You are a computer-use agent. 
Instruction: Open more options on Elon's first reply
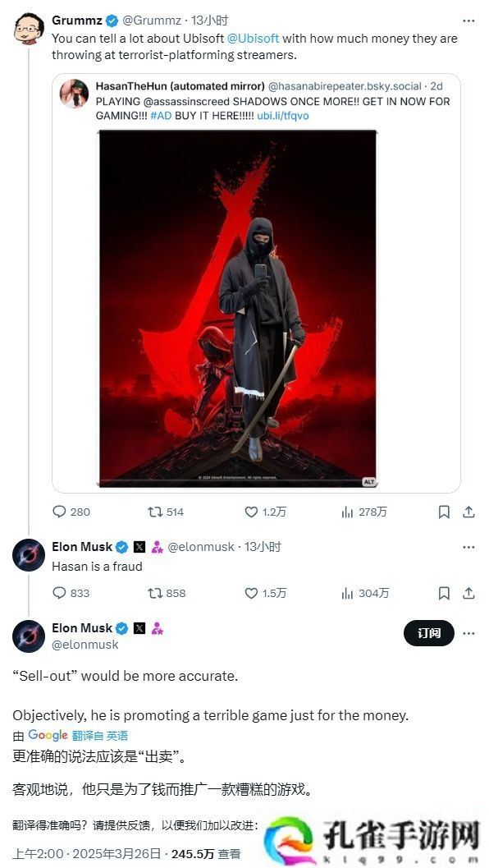point(468,547)
